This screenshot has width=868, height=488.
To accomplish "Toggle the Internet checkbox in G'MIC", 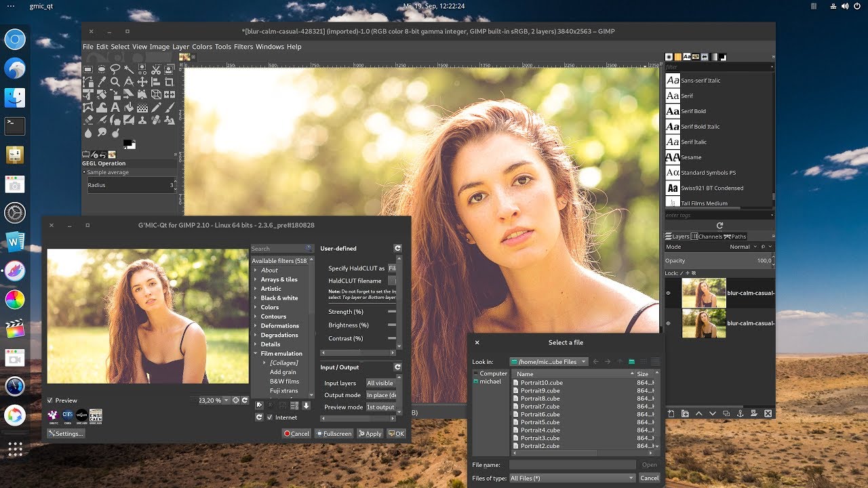I will pos(270,418).
